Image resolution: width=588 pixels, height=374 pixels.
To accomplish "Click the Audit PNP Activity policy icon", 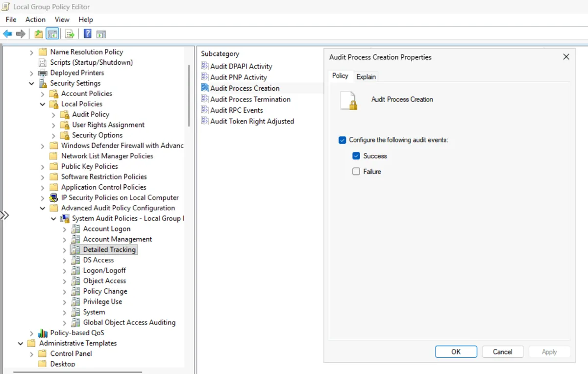I will coord(205,77).
